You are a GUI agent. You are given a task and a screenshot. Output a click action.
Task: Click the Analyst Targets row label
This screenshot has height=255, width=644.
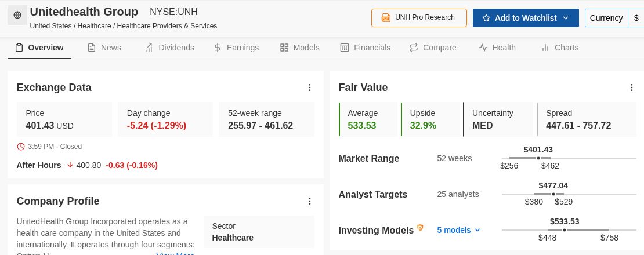click(x=373, y=194)
